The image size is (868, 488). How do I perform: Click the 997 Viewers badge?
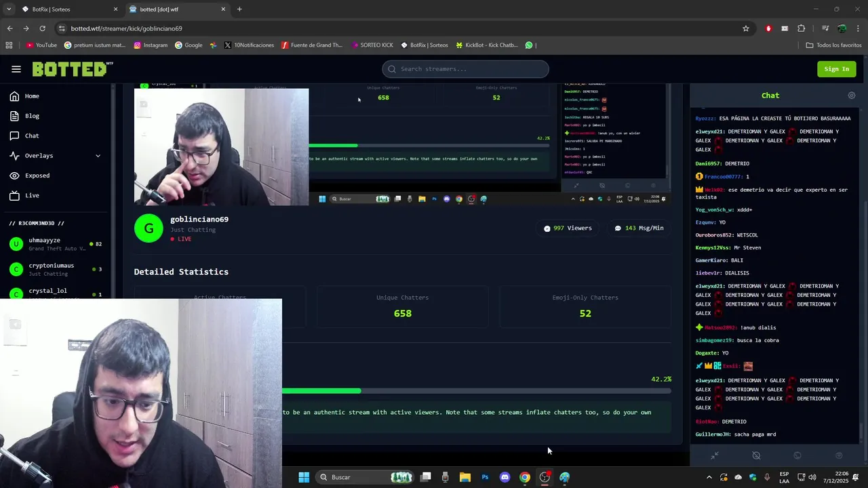coord(568,228)
